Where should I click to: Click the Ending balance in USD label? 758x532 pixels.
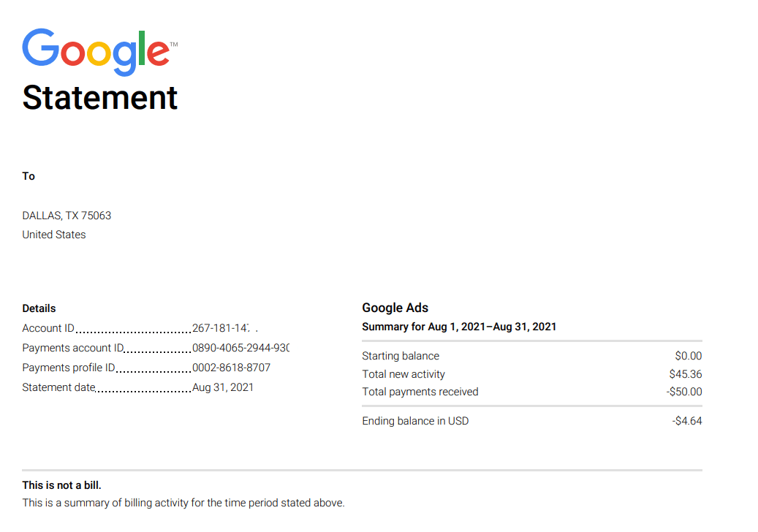(x=415, y=420)
